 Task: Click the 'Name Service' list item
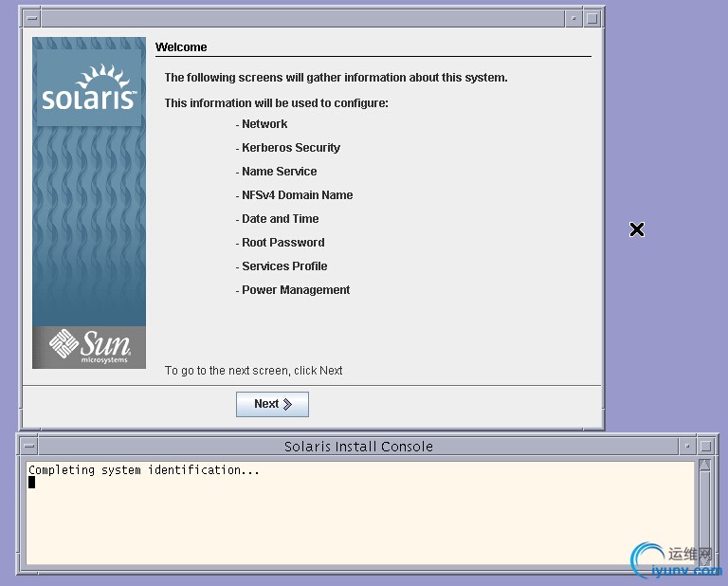[280, 172]
